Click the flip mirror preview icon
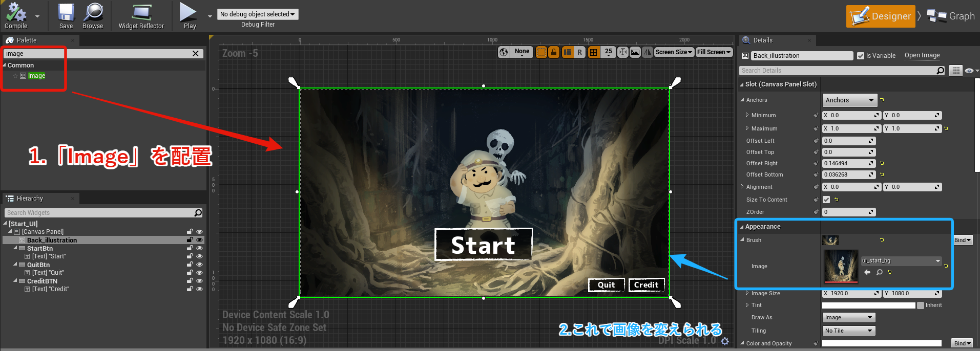Screen dimensions: 980x351 pyautogui.click(x=648, y=52)
